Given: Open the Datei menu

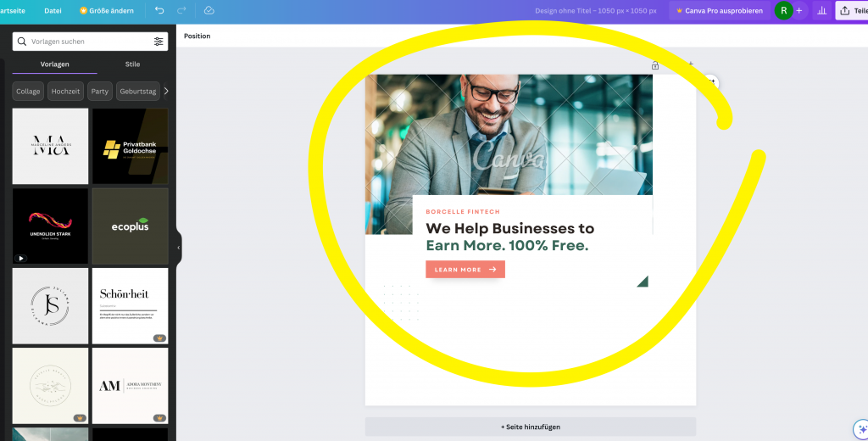Looking at the screenshot, I should pos(53,10).
